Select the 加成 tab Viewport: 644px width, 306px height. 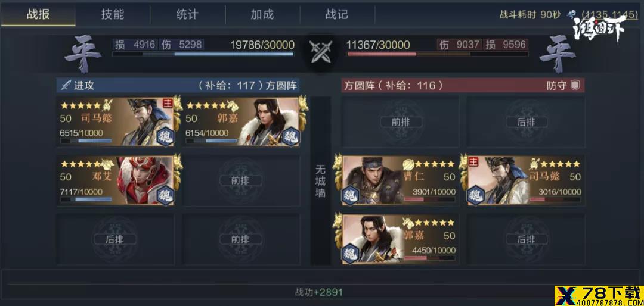[262, 14]
